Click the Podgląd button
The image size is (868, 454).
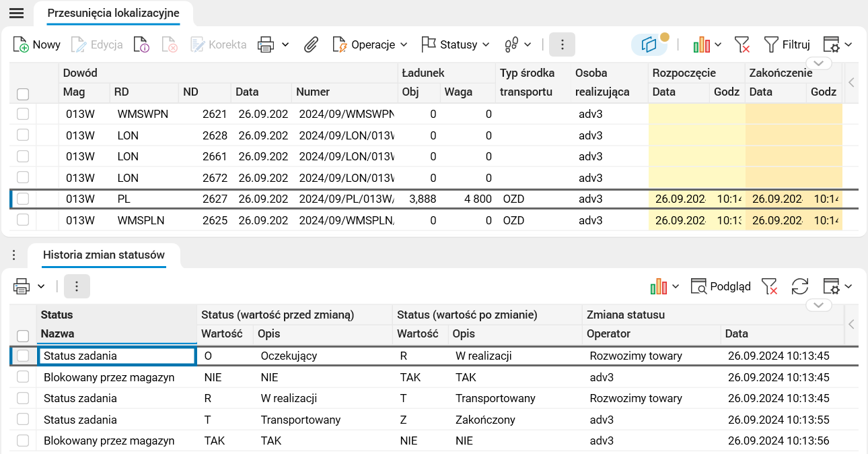pos(721,286)
